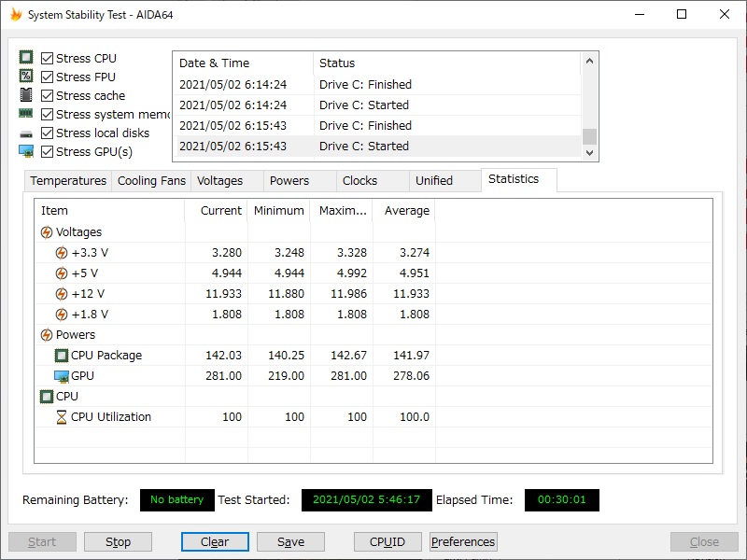Select the last Drive C: Started log entry
The image size is (747, 560).
(364, 147)
